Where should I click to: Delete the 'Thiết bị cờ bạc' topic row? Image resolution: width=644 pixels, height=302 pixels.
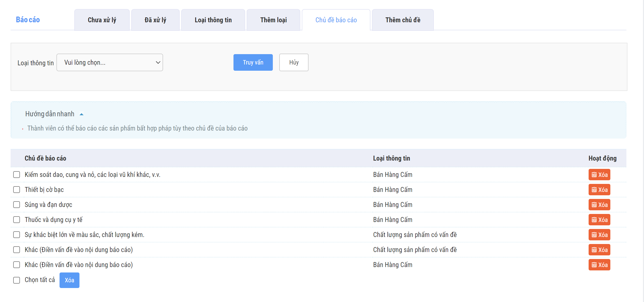pos(599,190)
